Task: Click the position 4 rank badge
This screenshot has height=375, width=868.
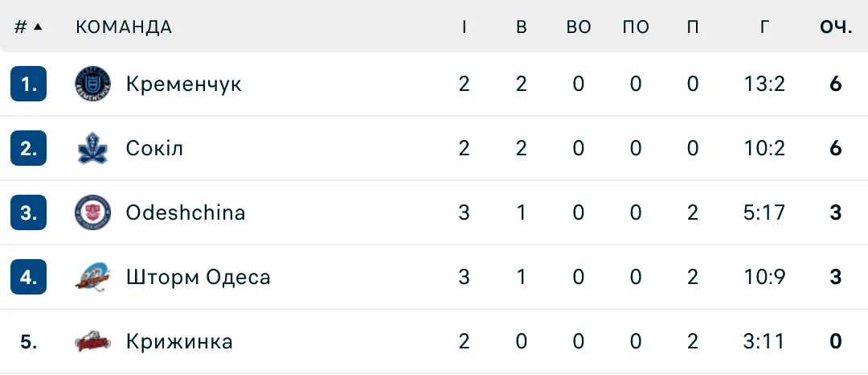Action: (x=29, y=277)
